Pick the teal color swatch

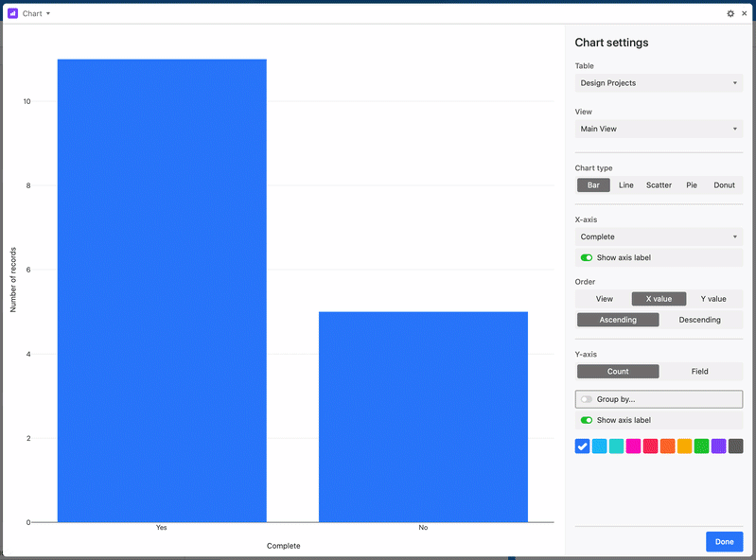(x=616, y=446)
